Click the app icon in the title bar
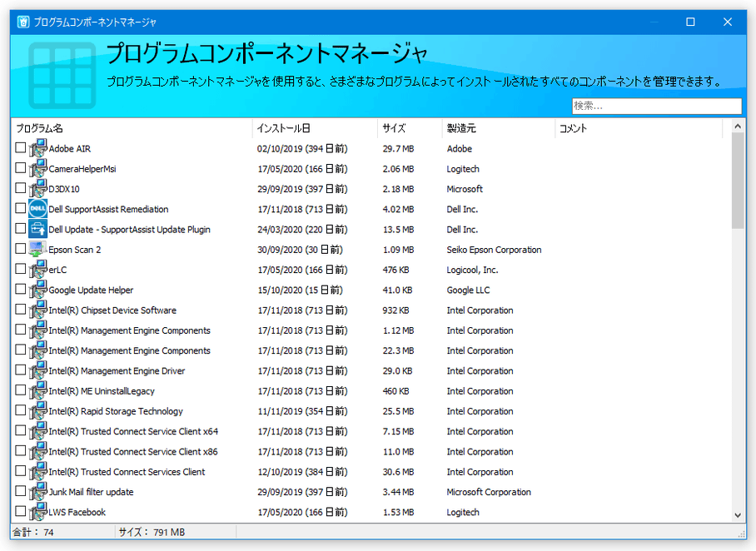Viewport: 756px width, 551px height. (x=23, y=22)
